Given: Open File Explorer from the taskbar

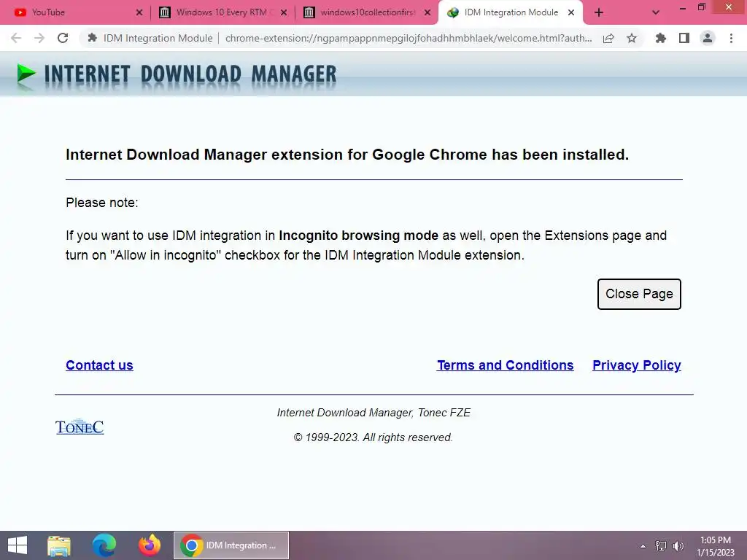Looking at the screenshot, I should click(x=59, y=545).
